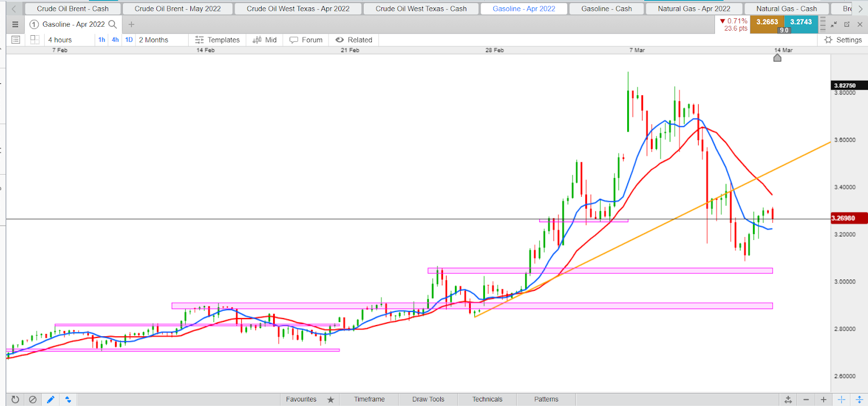Zoom in the chart with the plus icon

tap(824, 399)
